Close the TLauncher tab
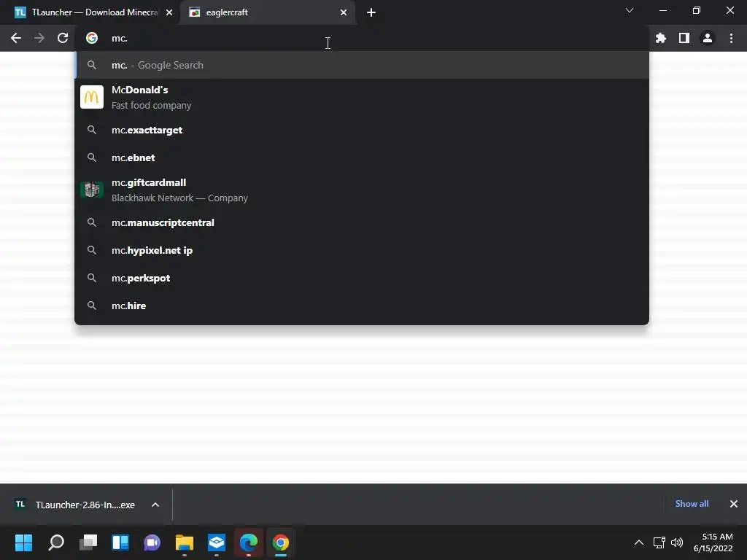The image size is (747, 560). (x=169, y=12)
